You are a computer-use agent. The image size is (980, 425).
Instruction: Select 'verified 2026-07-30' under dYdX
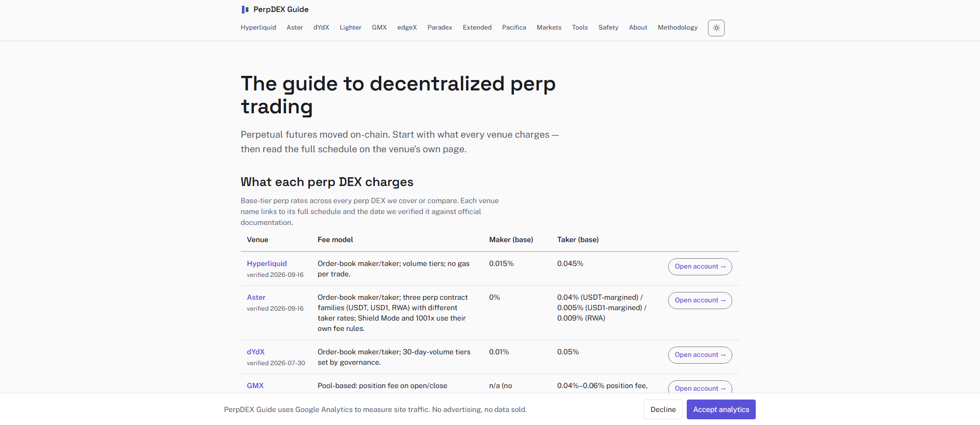click(276, 363)
